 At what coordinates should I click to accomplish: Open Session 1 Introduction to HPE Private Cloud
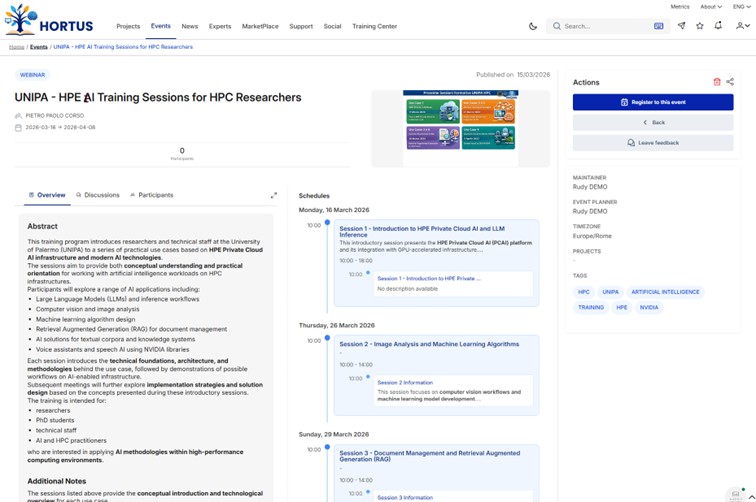(x=422, y=231)
